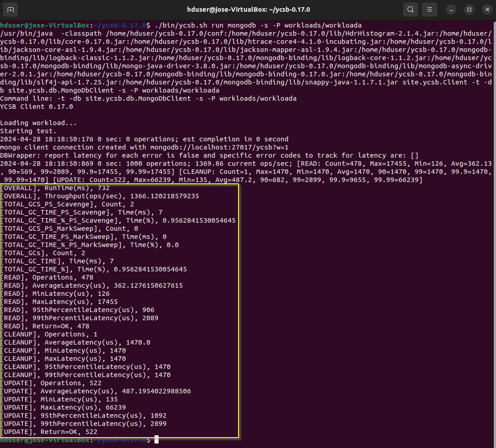This screenshot has height=448, width=496.
Task: Click '[TOTAL_GC_TIME_%_PS_MarkSweep], Time(%), 0.0' line
Action: point(89,245)
